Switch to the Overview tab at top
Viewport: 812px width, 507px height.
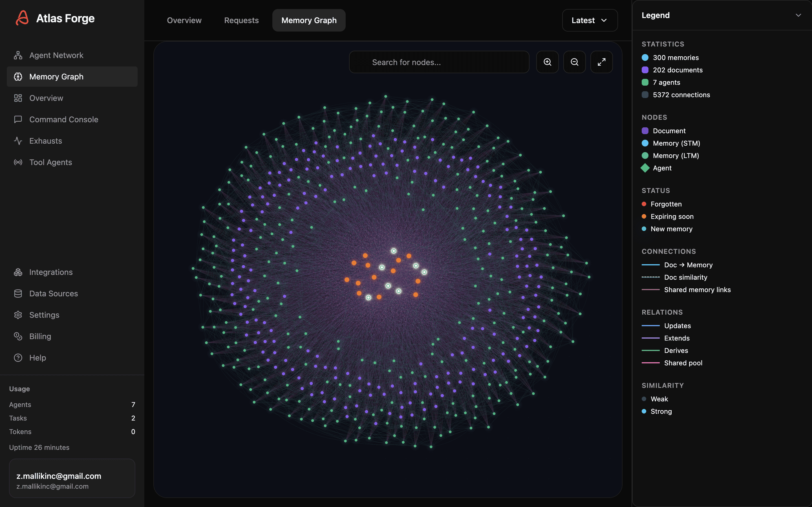184,21
